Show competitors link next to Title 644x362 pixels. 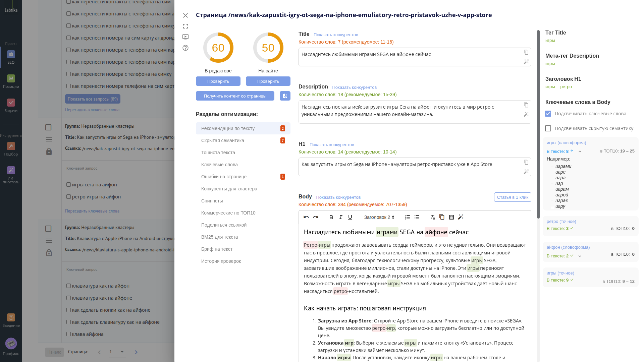click(336, 35)
